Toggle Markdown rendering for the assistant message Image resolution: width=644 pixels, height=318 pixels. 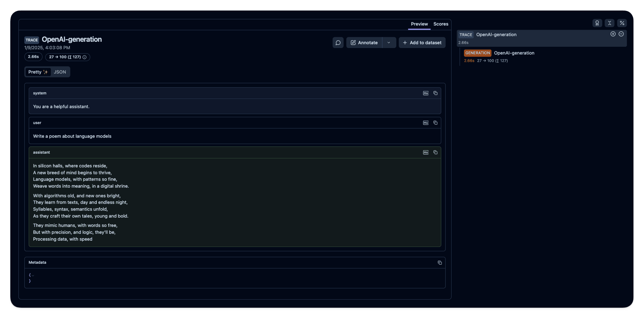tap(426, 152)
